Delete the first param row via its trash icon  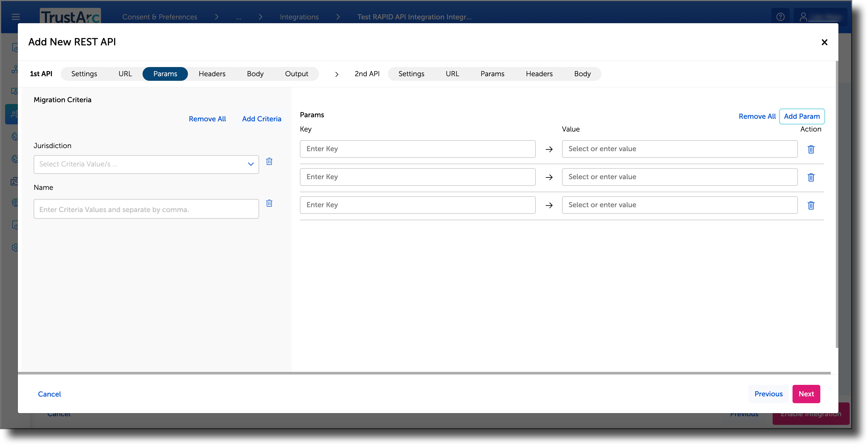pyautogui.click(x=811, y=149)
